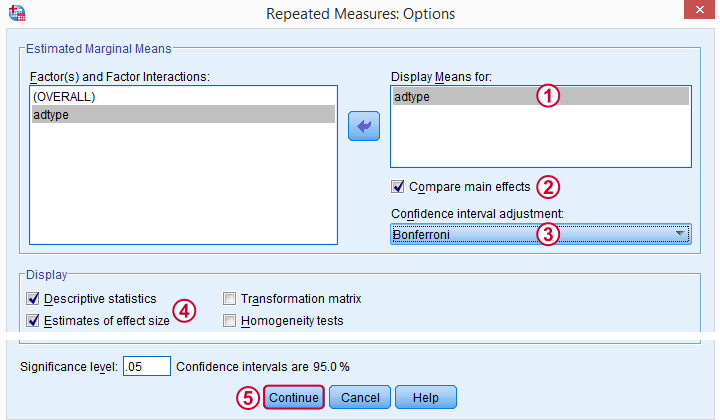Image resolution: width=720 pixels, height=420 pixels.
Task: Click the SPSS application icon in title bar
Action: coord(17,13)
